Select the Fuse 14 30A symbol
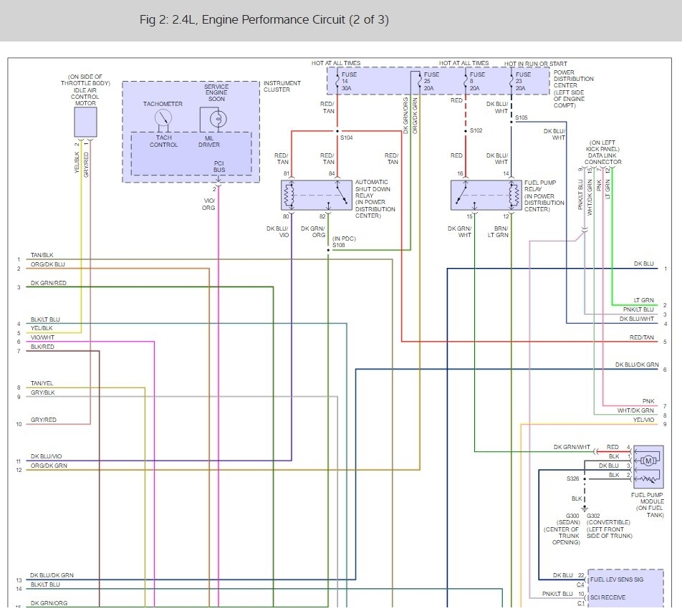 [x=337, y=81]
